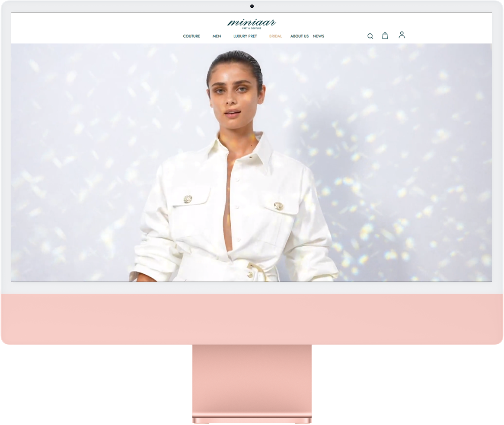Click the hero banner featuring the model
The width and height of the screenshot is (504, 425).
[252, 164]
